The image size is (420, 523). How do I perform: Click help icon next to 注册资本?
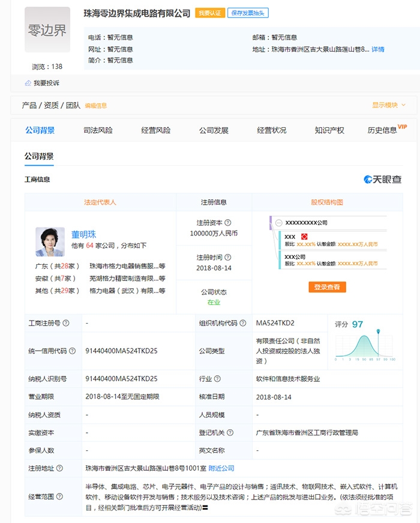[x=228, y=223]
